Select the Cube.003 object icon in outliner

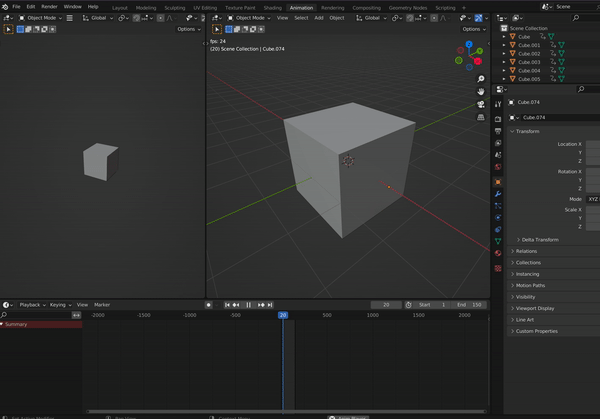510,62
